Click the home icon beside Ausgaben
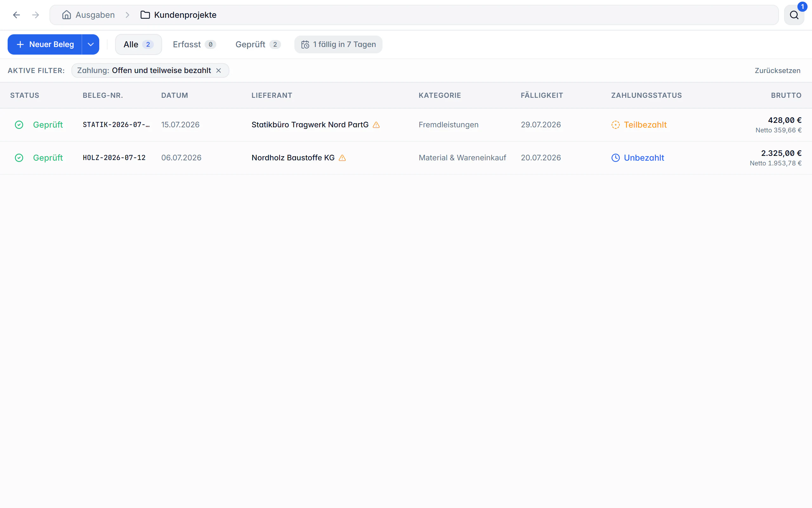This screenshot has height=508, width=812. pyautogui.click(x=66, y=15)
